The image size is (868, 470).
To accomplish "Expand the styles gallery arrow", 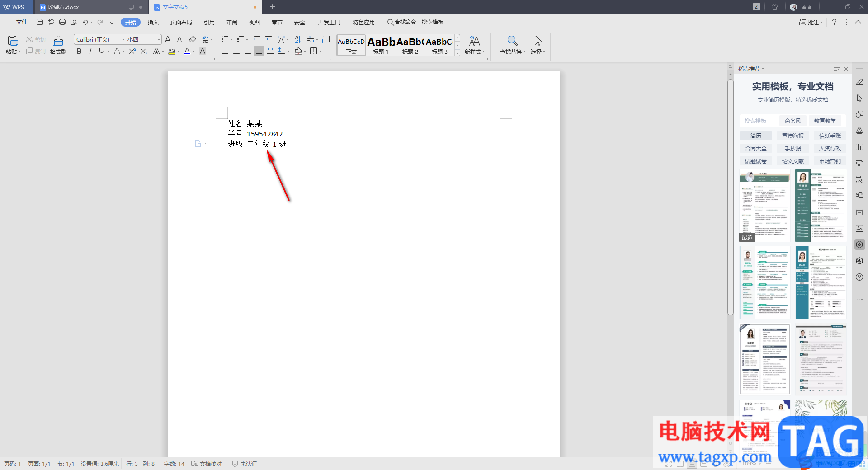I will coord(457,52).
